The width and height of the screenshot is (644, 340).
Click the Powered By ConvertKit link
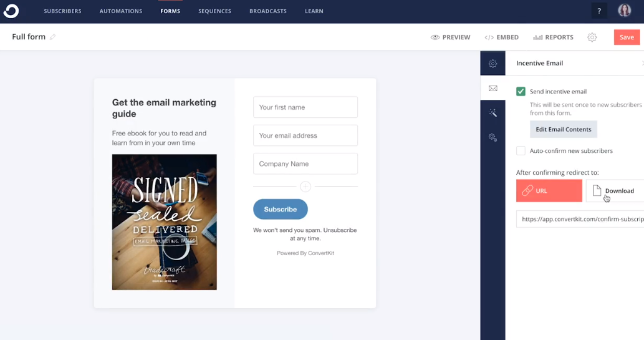click(305, 253)
